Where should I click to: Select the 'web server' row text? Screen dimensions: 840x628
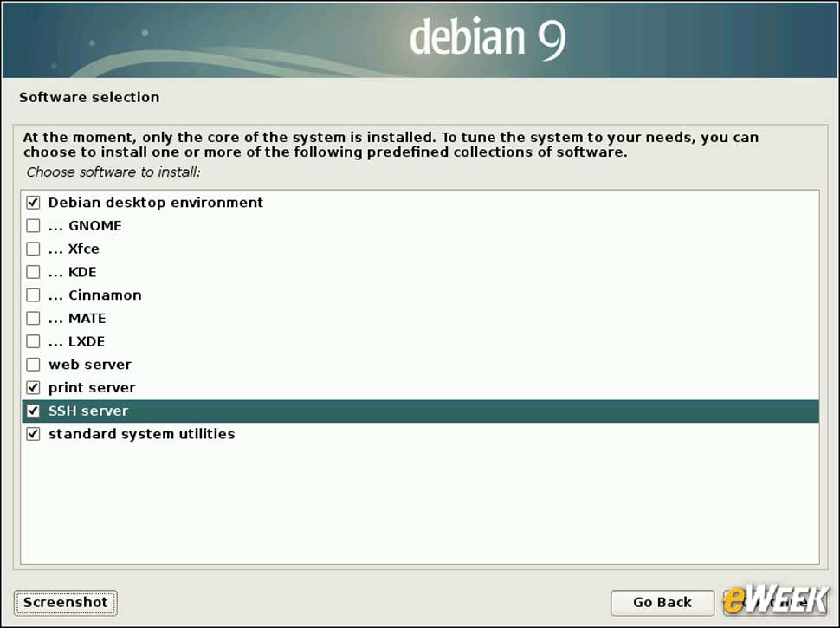pyautogui.click(x=90, y=365)
